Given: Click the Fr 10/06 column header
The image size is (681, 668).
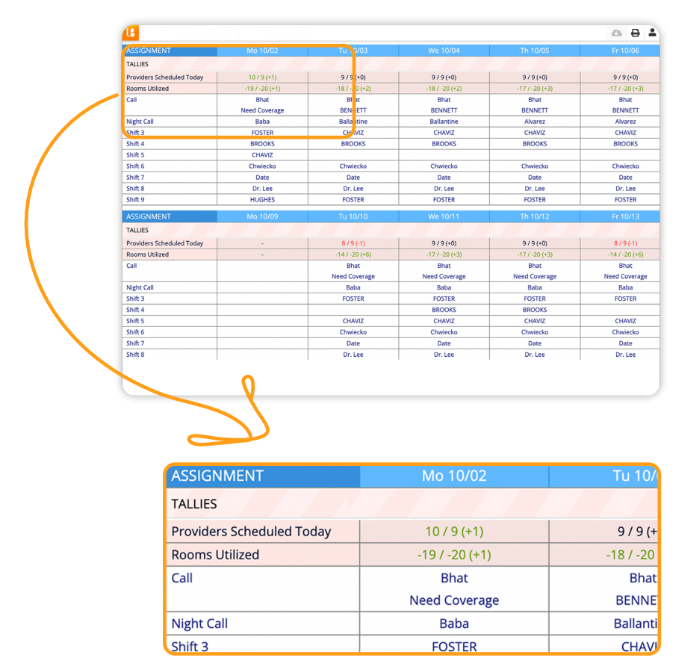Looking at the screenshot, I should [x=625, y=50].
